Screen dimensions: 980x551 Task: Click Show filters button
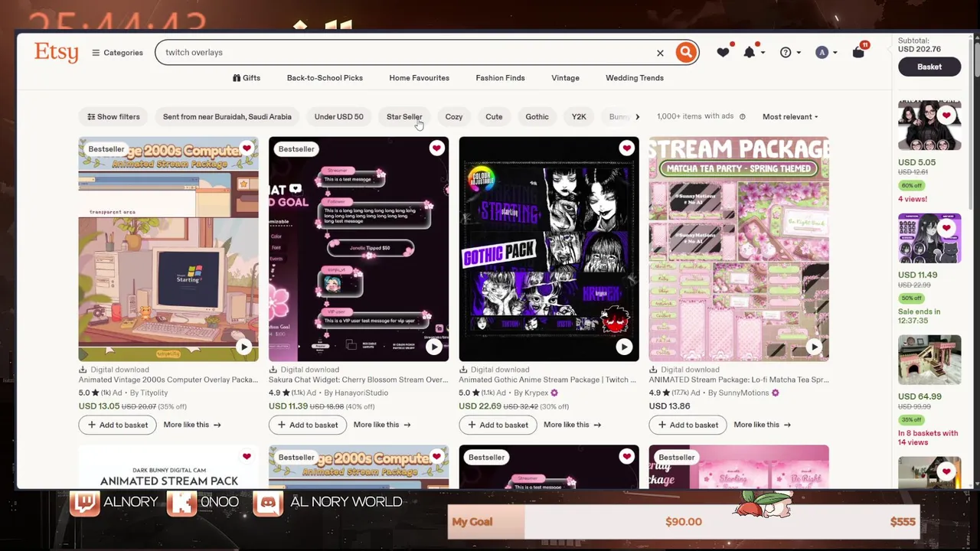(x=113, y=116)
